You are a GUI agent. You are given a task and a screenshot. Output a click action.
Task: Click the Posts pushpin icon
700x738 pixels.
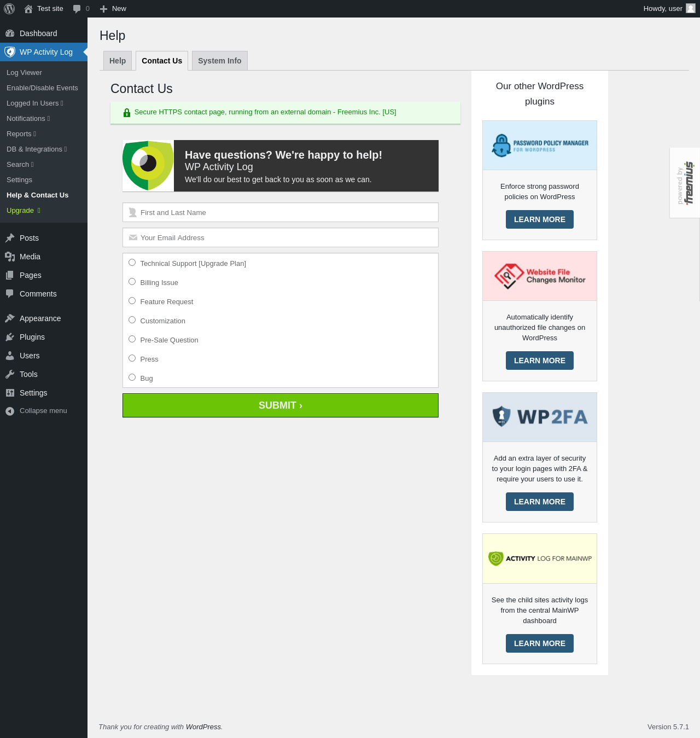tap(10, 238)
